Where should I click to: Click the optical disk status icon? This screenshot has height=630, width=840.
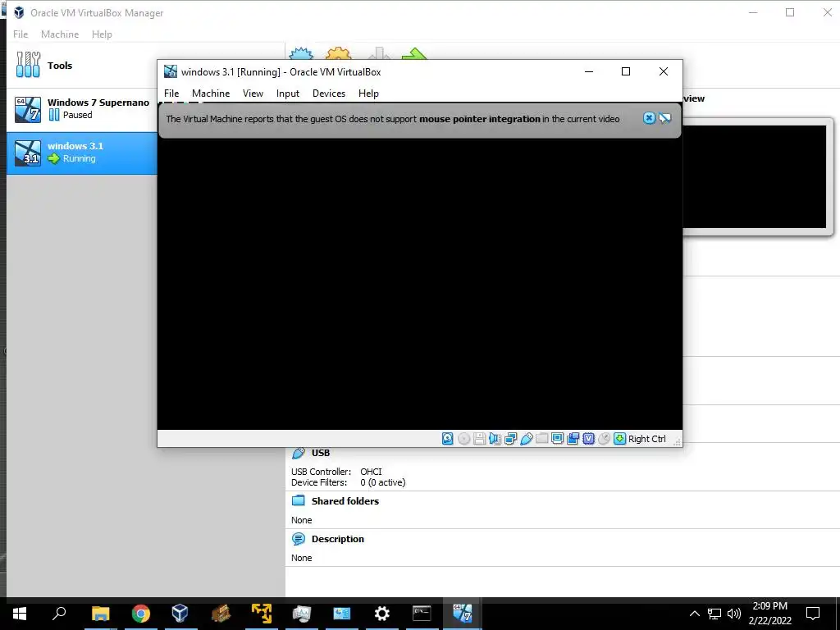pyautogui.click(x=464, y=439)
